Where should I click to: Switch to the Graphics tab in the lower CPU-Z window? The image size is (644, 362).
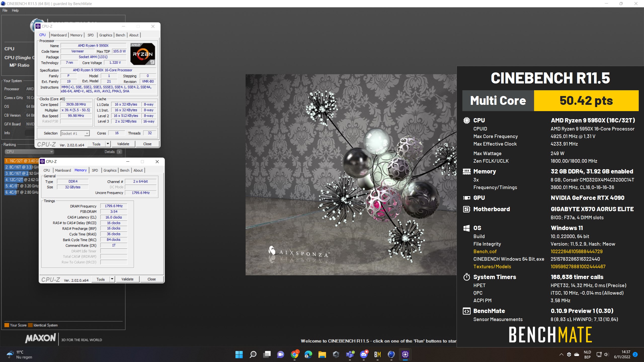pyautogui.click(x=110, y=170)
